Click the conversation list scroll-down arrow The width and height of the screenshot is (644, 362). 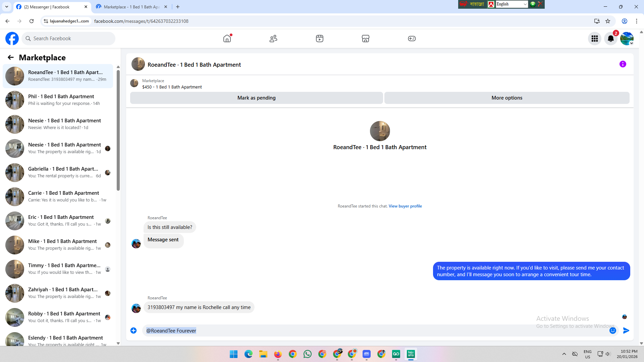tap(118, 343)
